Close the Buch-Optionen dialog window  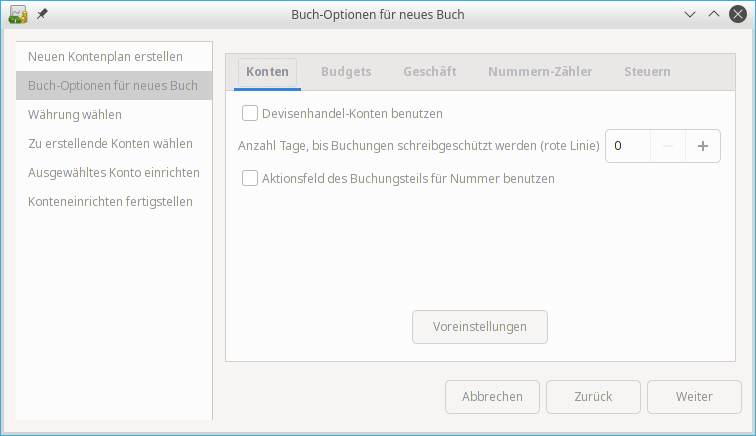coord(737,15)
